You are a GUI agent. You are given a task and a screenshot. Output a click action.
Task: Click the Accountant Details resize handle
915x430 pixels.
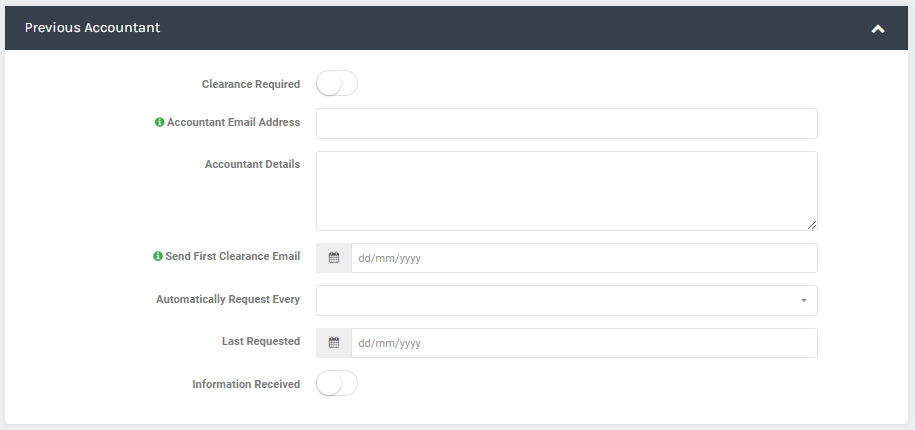812,225
